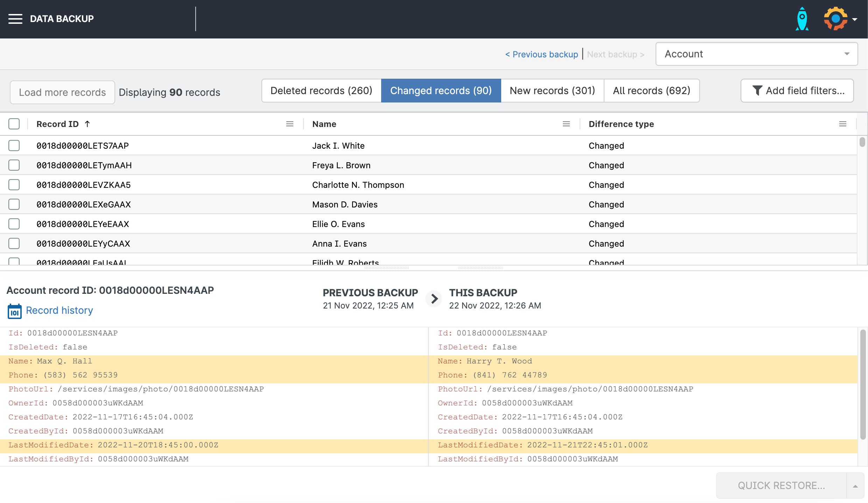
Task: Click the record diff panel scrollbar
Action: (863, 385)
